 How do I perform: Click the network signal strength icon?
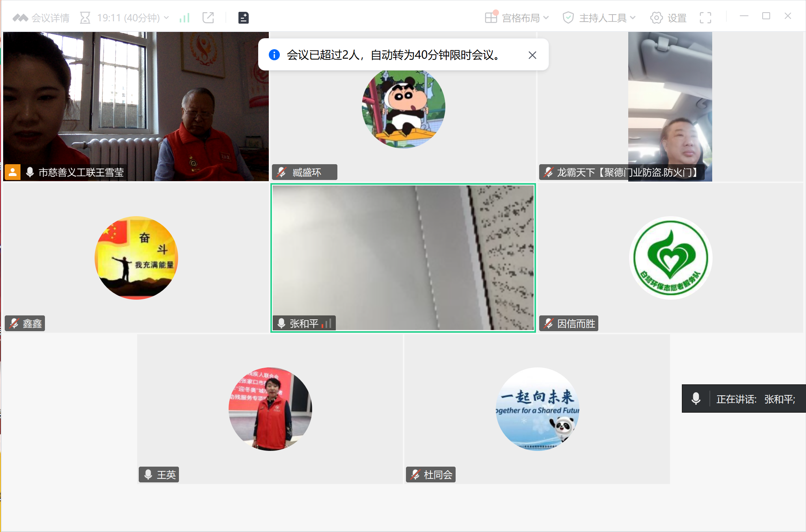tap(184, 18)
